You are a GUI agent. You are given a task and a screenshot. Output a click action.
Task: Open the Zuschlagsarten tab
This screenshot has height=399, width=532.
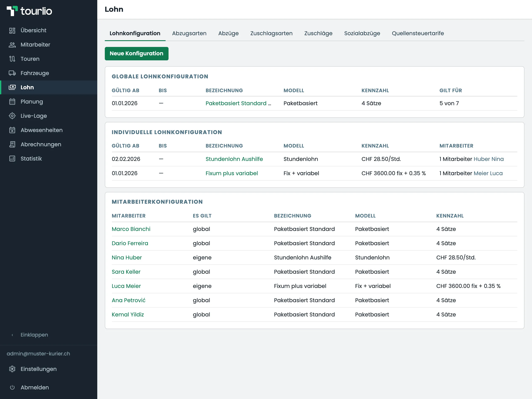click(x=271, y=34)
